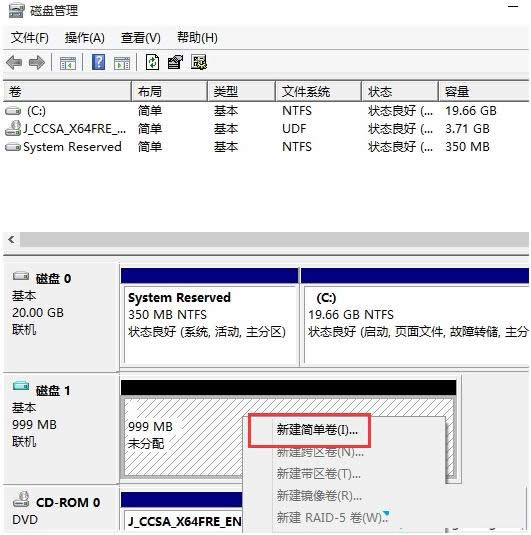Minimize the 磁盘管理 window
Viewport: 531px width, 535px height.
pos(513,6)
